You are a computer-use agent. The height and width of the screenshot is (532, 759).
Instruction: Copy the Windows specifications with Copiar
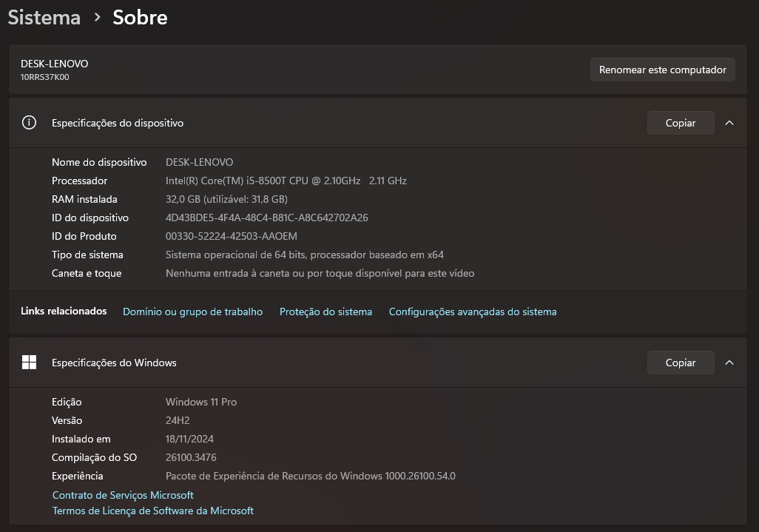(680, 363)
